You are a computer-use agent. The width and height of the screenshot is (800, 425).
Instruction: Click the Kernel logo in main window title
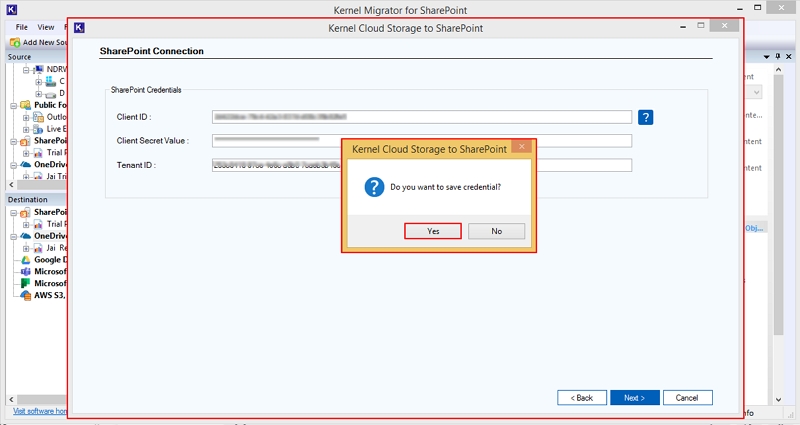click(12, 10)
